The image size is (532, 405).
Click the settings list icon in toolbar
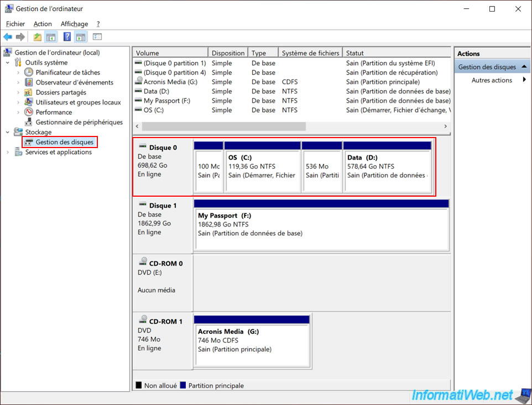click(x=97, y=36)
